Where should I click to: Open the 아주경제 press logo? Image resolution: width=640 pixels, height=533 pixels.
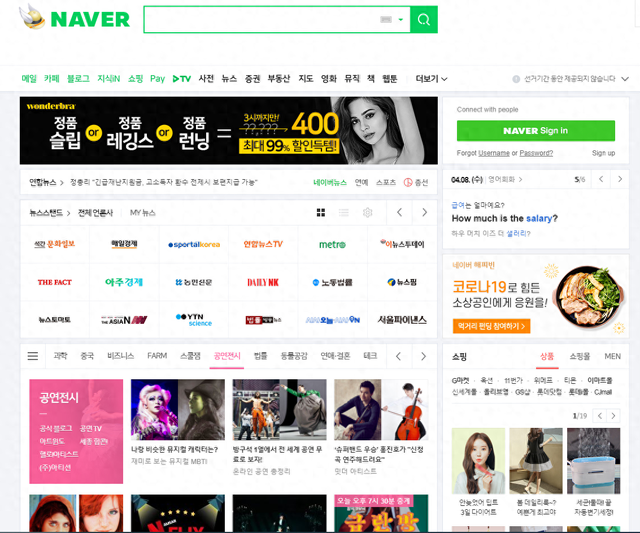pos(124,282)
